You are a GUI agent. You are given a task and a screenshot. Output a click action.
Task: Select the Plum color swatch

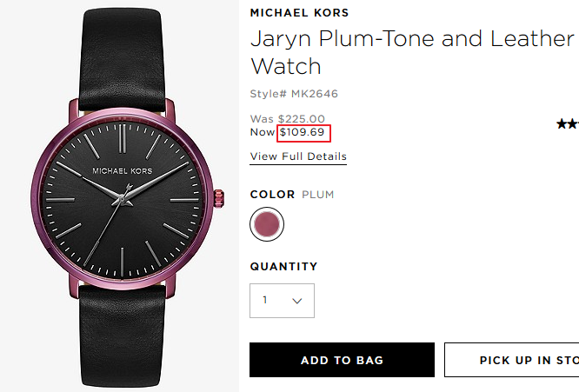(267, 224)
